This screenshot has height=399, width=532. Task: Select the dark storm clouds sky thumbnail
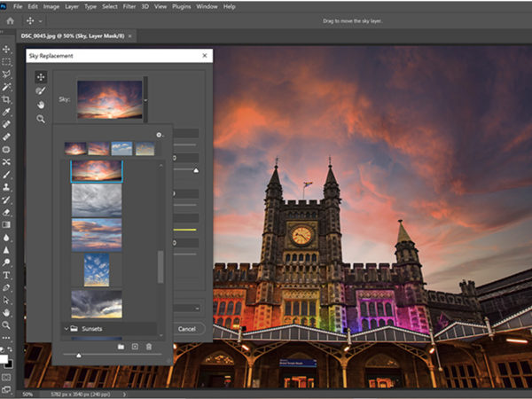click(x=97, y=304)
